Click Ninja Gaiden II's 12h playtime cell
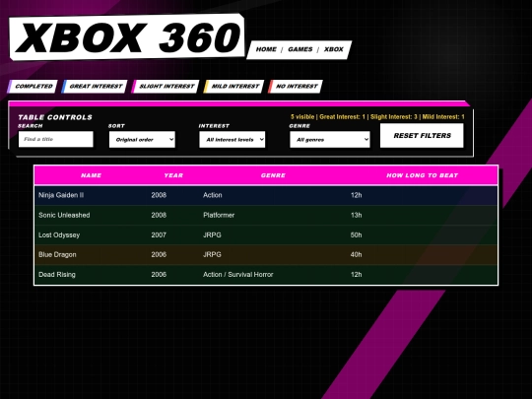 pyautogui.click(x=356, y=195)
